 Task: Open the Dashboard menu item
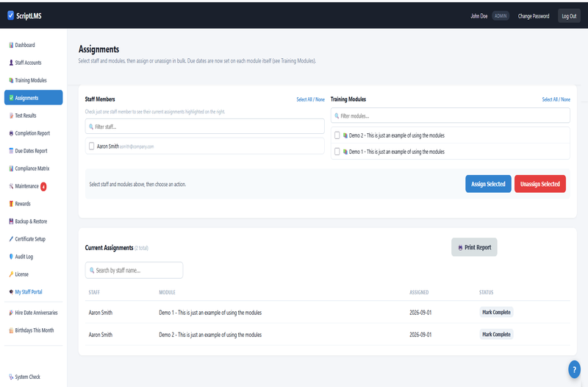[33, 45]
